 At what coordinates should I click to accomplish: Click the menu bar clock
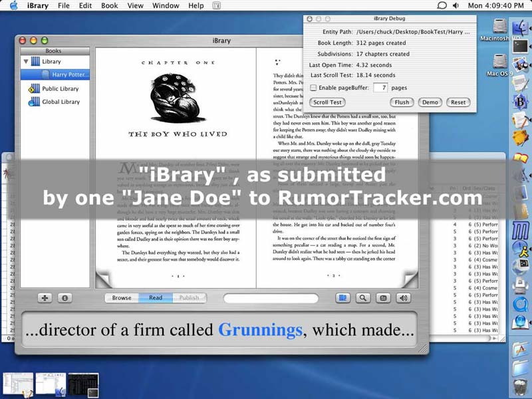click(x=495, y=5)
